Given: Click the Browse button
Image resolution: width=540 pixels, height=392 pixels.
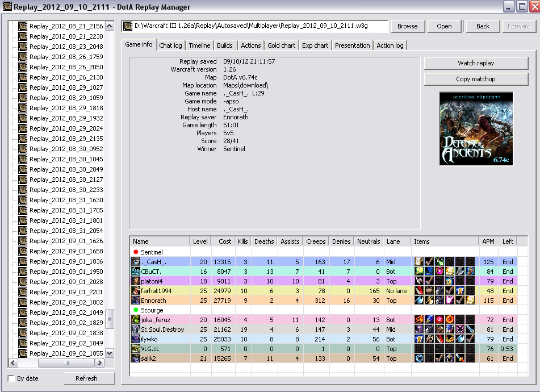Looking at the screenshot, I should pyautogui.click(x=407, y=26).
